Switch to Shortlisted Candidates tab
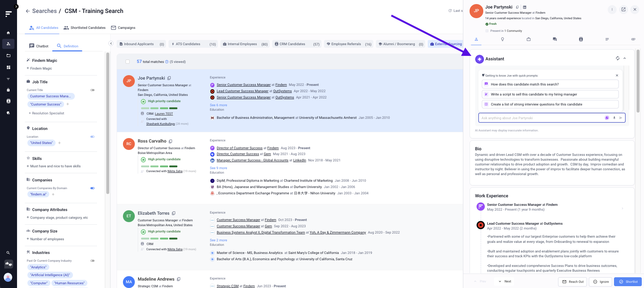The image size is (644, 288). 84,28
